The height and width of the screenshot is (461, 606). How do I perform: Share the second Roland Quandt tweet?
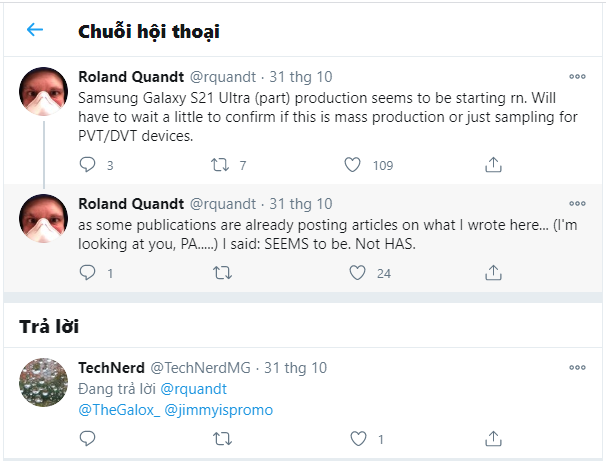492,272
